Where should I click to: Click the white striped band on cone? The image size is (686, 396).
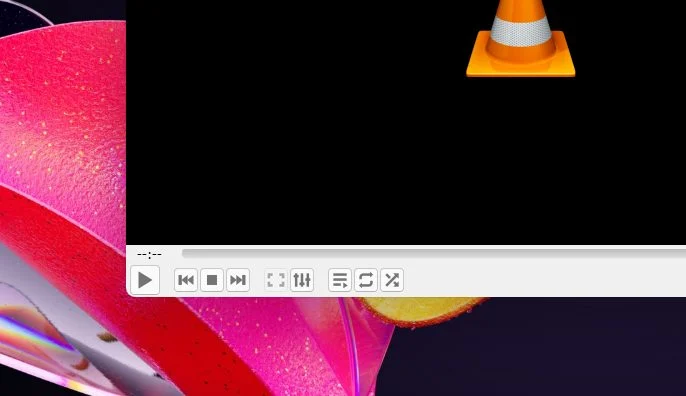click(521, 32)
